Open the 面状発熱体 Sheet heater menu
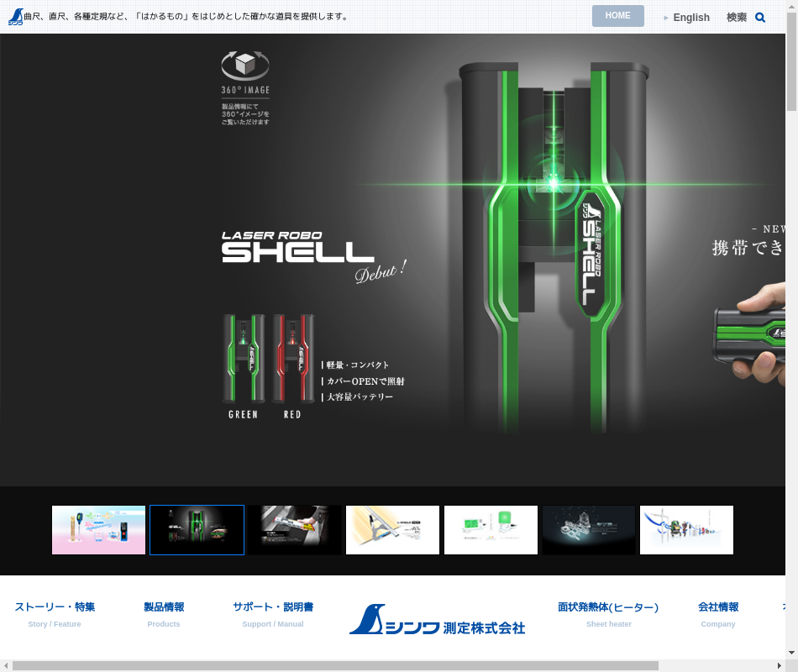The height and width of the screenshot is (672, 798). point(608,607)
